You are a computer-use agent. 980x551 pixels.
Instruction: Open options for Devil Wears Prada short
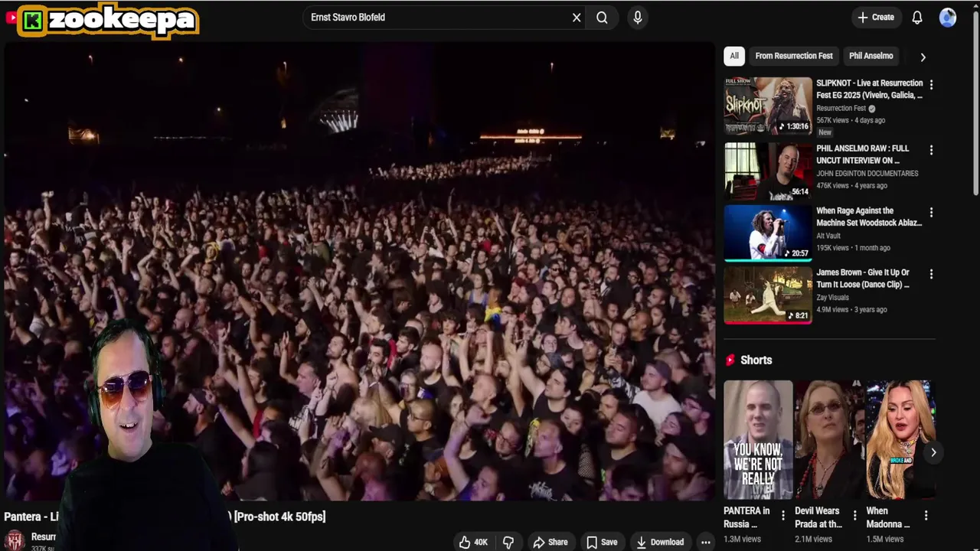854,516
